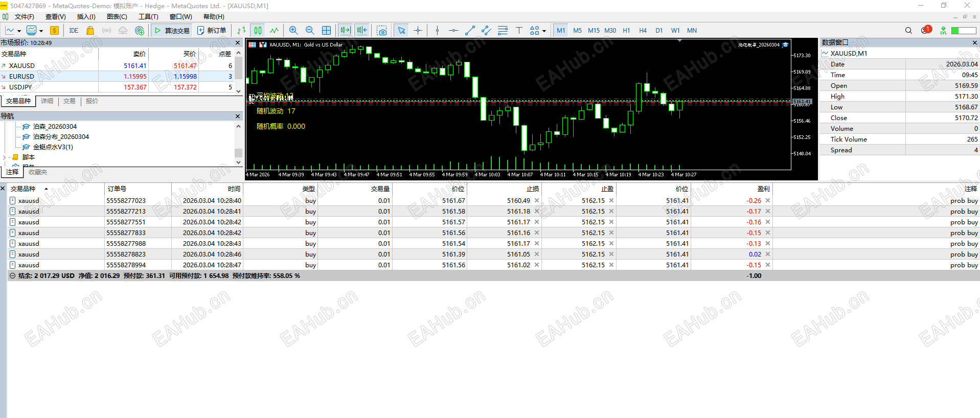Open the 文件(F) menu
Viewport: 980px width, 418px height.
[24, 17]
